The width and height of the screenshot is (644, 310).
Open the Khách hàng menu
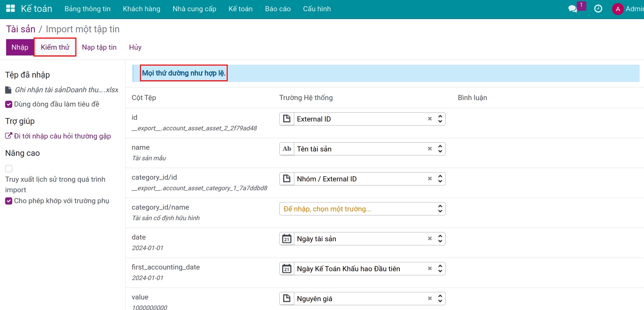(142, 9)
